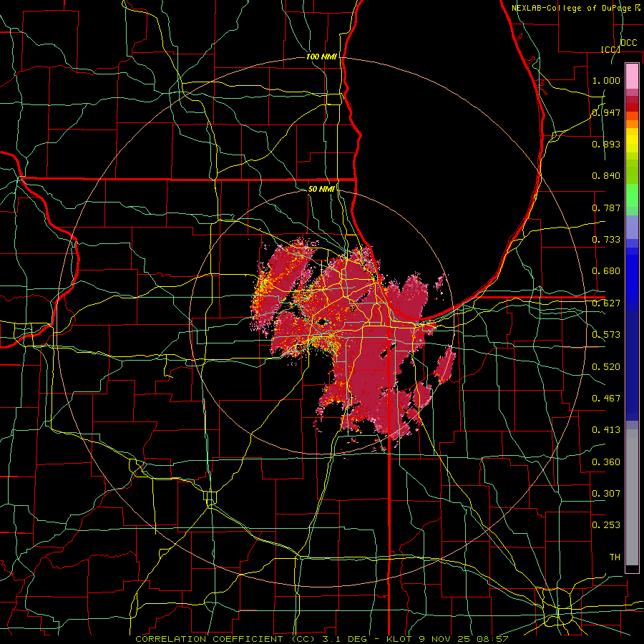Click the TH label near the legend bottom

pyautogui.click(x=615, y=557)
